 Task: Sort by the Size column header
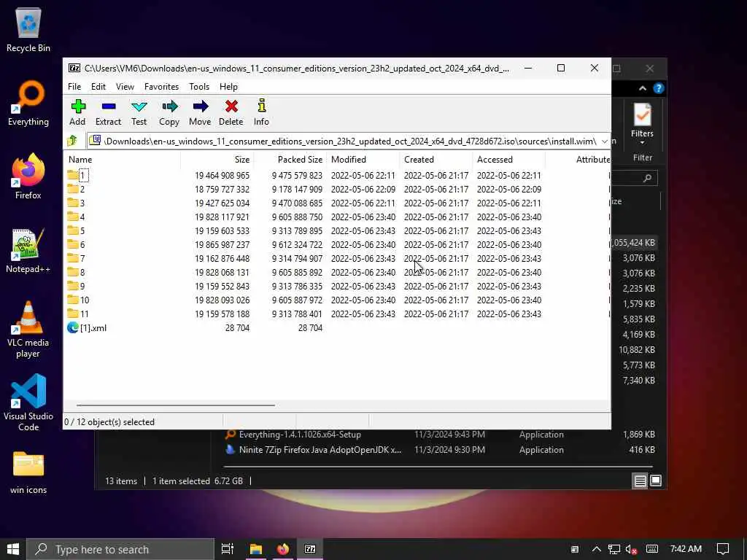(x=217, y=160)
